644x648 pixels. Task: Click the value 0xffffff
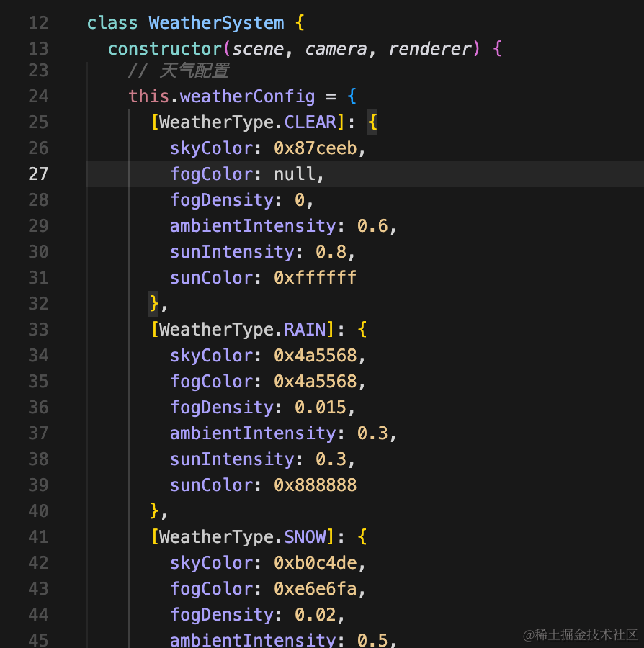[316, 278]
